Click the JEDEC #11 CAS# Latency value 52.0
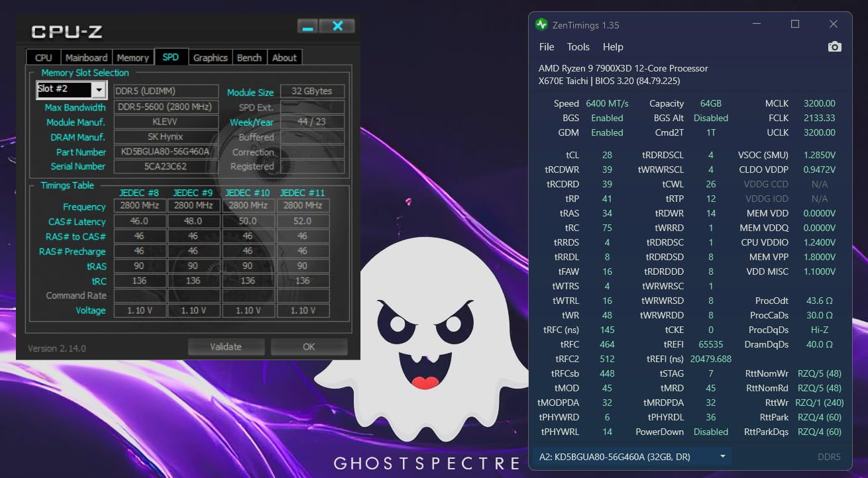The width and height of the screenshot is (868, 478). [x=302, y=222]
